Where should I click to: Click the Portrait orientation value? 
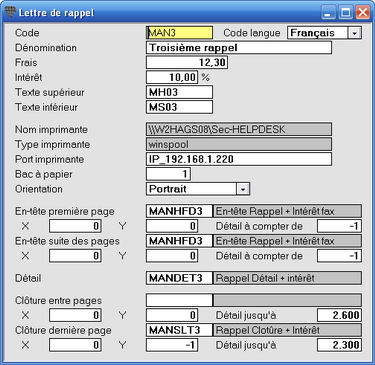coord(168,189)
